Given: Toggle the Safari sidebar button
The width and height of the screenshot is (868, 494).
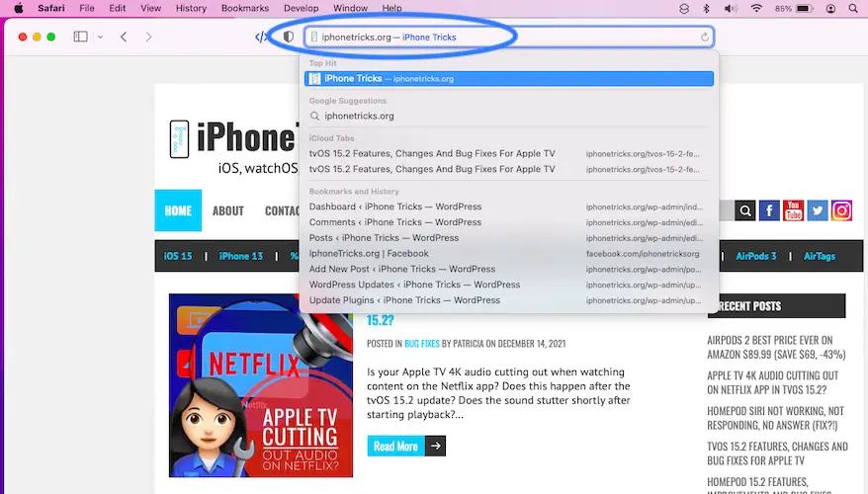Looking at the screenshot, I should pyautogui.click(x=80, y=37).
